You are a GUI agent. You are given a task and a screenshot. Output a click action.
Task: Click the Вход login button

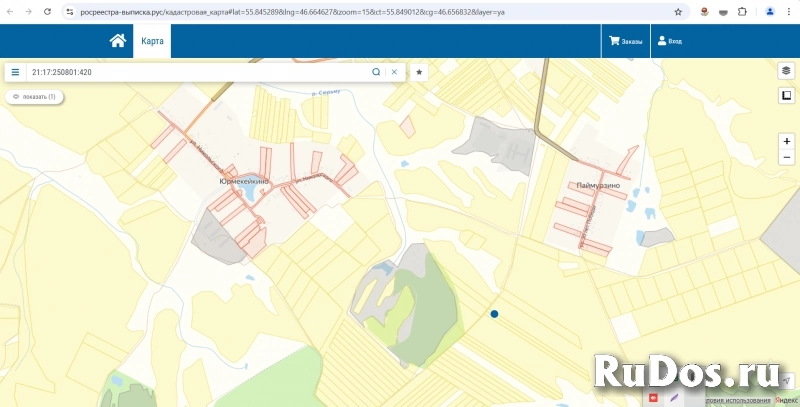point(669,41)
